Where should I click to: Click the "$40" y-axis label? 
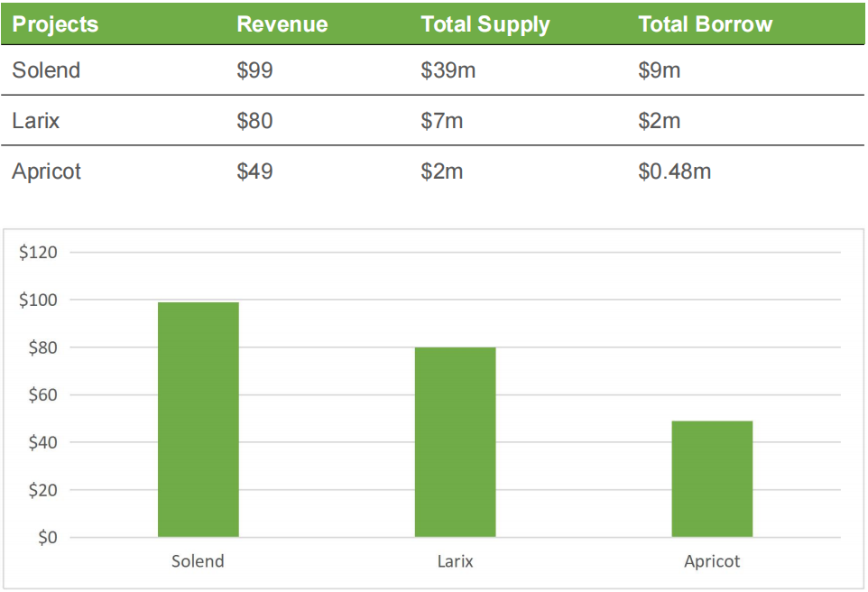click(x=42, y=442)
